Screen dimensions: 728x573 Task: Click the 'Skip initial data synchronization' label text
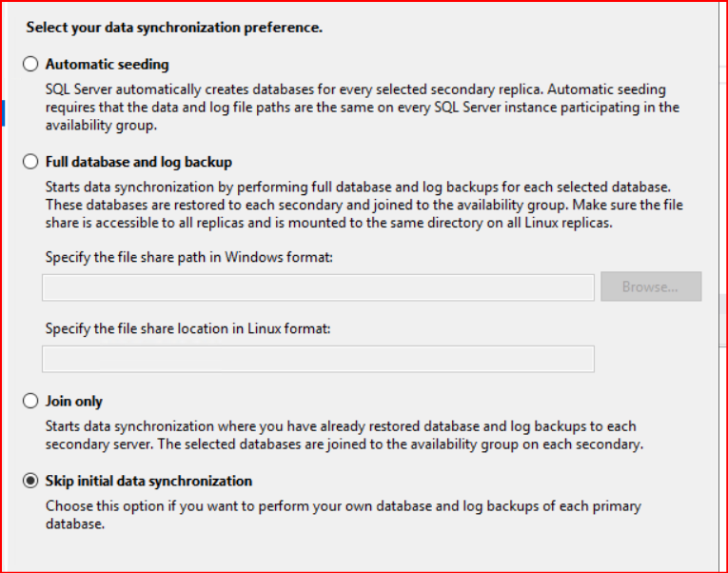click(149, 482)
